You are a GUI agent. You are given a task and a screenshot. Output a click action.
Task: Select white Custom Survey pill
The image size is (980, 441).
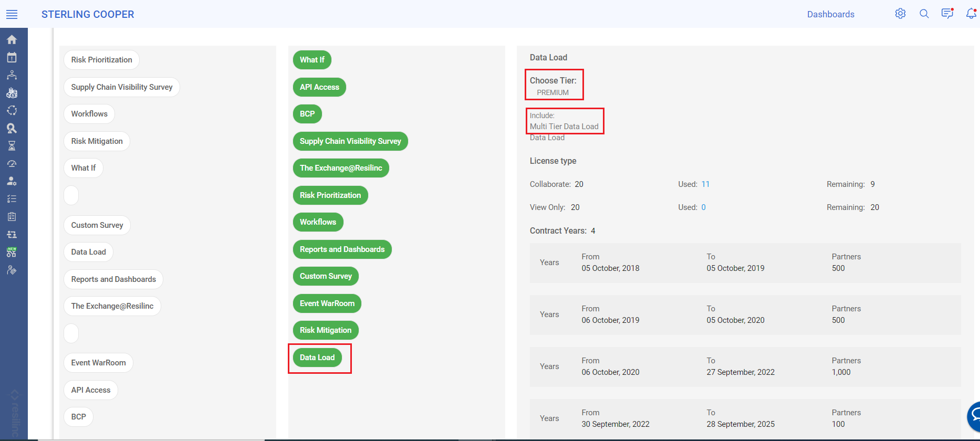97,225
